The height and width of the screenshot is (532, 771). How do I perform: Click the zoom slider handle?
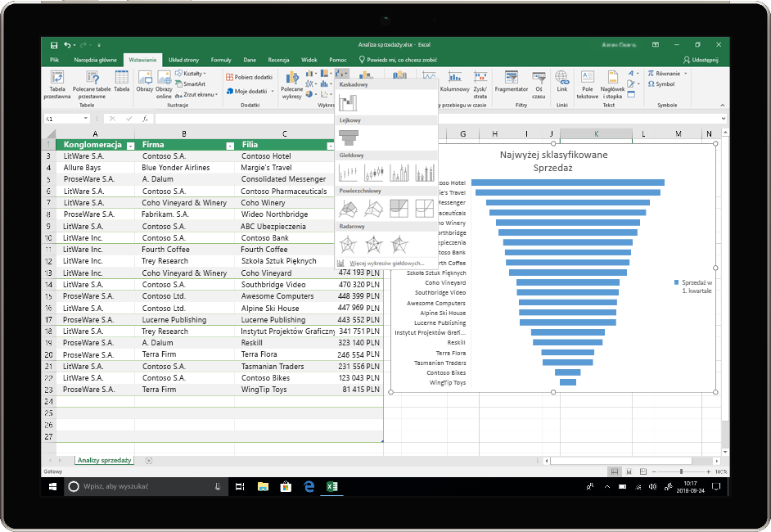coord(681,472)
